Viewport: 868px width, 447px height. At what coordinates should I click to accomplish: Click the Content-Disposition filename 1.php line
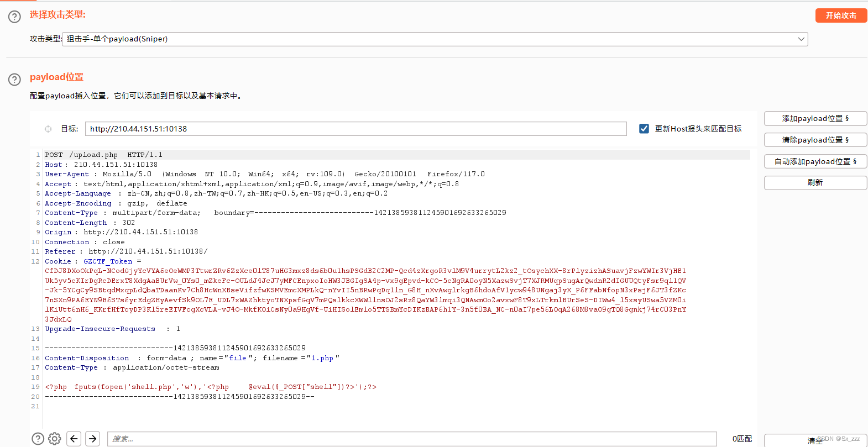192,358
